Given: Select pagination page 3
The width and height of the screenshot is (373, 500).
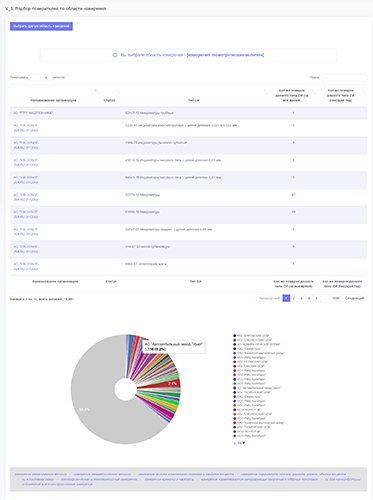Looking at the screenshot, I should pyautogui.click(x=301, y=298).
